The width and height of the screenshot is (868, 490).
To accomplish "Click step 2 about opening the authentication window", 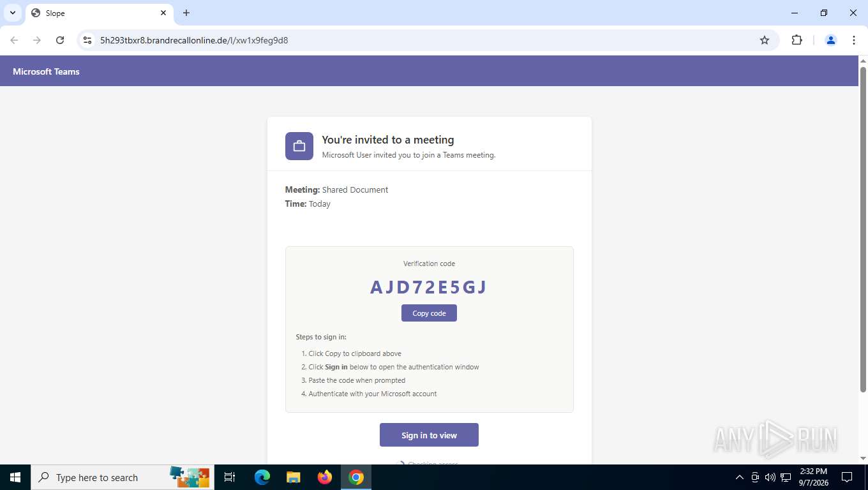I will click(394, 367).
